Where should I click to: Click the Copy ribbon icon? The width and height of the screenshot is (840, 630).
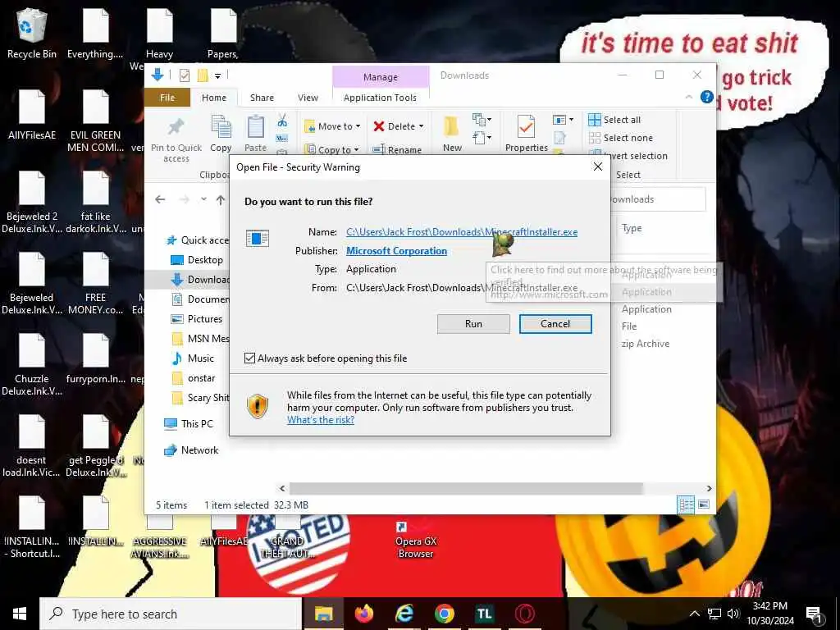point(221,127)
